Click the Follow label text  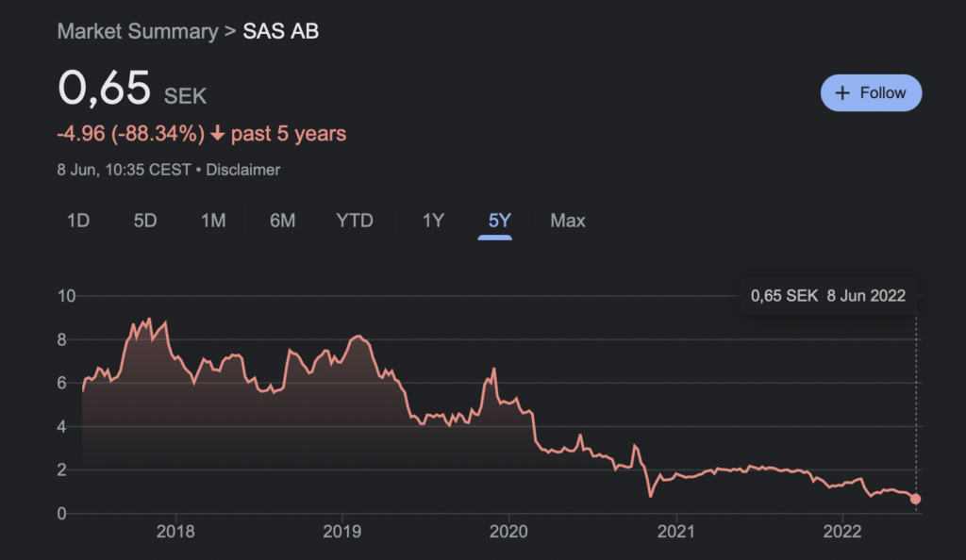[883, 92]
